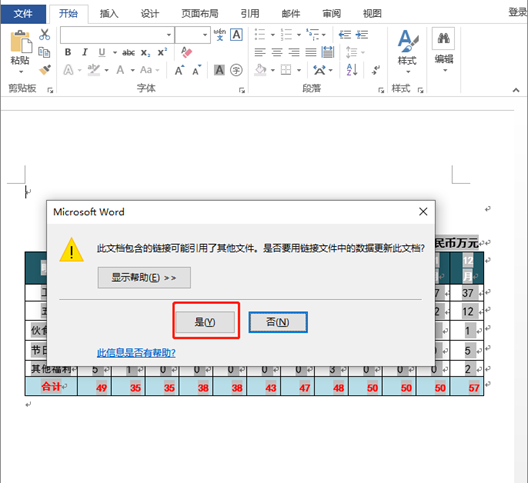Viewport: 528px width, 483px height.
Task: Click the Enclosed Character icon
Action: point(236,70)
